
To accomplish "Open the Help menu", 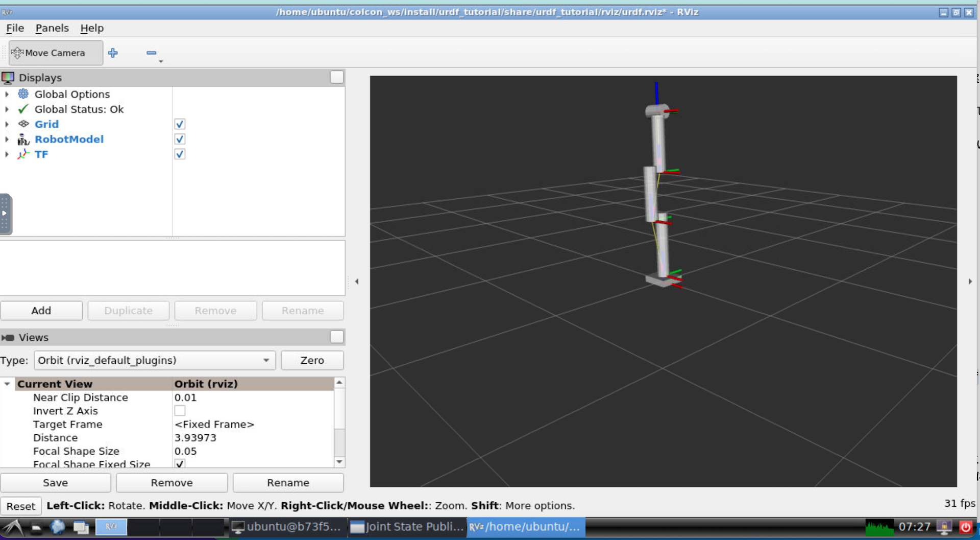I will (x=92, y=28).
